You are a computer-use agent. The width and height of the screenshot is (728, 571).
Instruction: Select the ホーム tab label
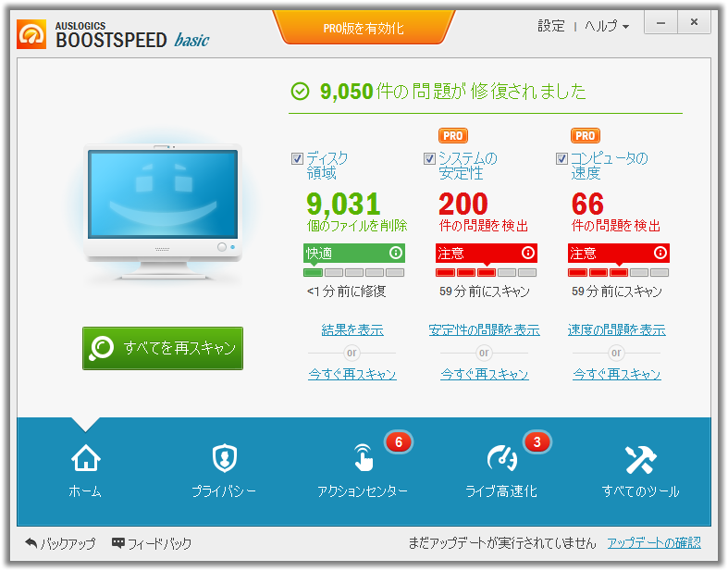[x=85, y=491]
